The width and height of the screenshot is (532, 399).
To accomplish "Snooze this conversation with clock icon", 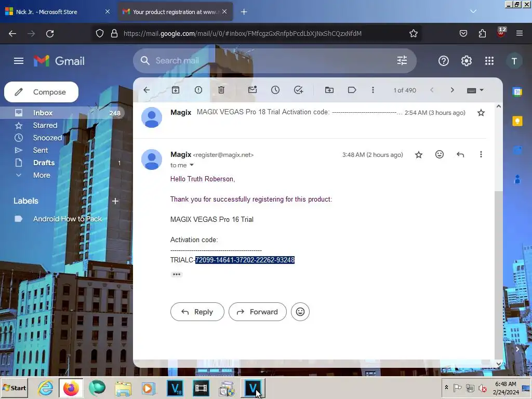I will [275, 90].
